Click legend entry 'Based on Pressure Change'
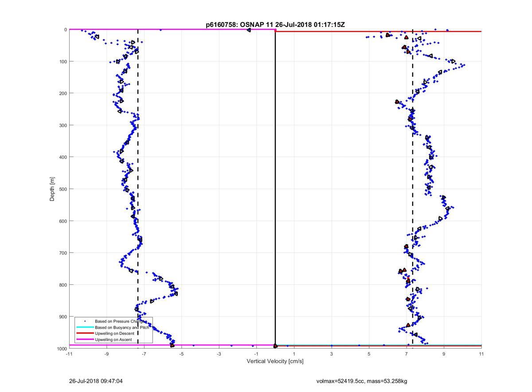 [121, 321]
